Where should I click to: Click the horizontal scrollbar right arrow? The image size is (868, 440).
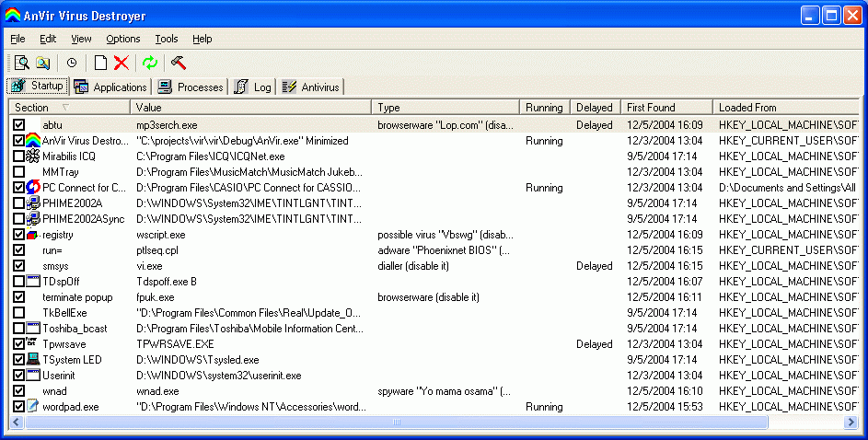click(x=851, y=423)
